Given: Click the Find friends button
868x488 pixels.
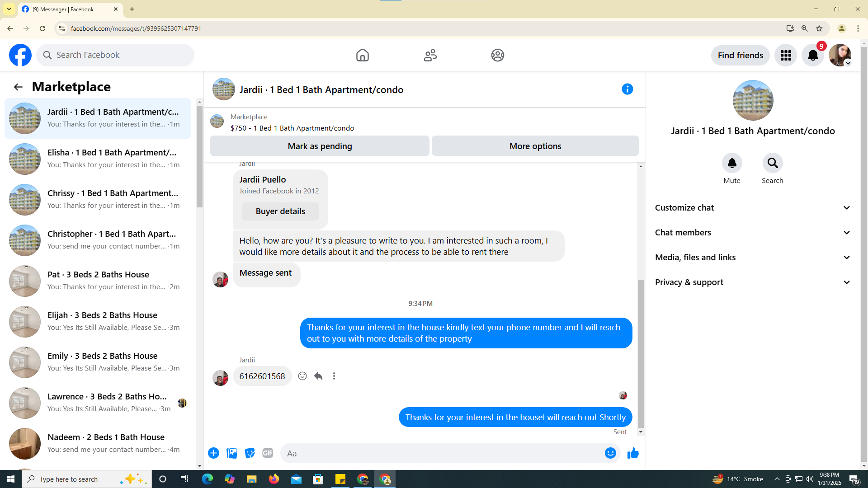Looking at the screenshot, I should (x=740, y=55).
